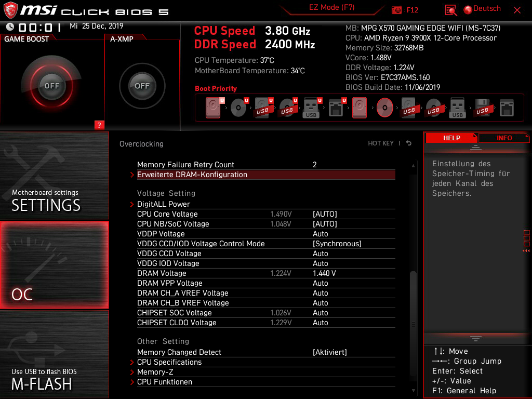The height and width of the screenshot is (399, 532).
Task: Select the second USB CD/DVD boot icon
Action: [434, 108]
